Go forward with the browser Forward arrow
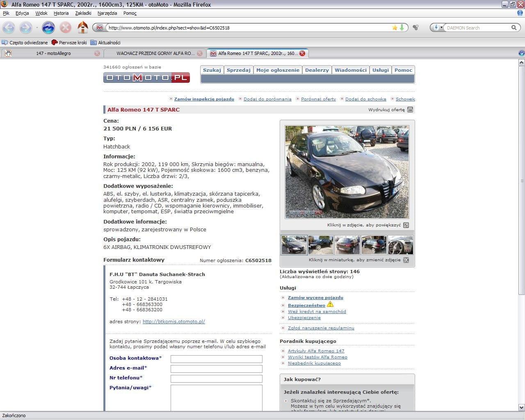Screen dimensions: 525x420 [x=25, y=27]
